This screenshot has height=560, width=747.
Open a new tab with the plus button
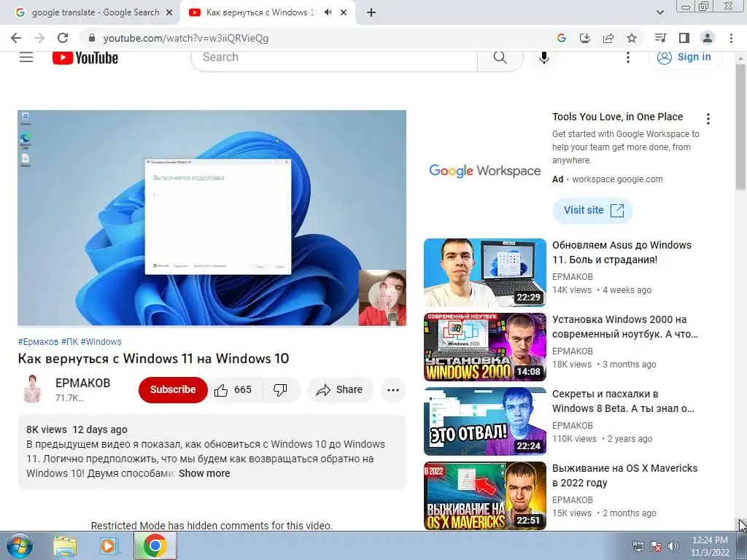coord(371,13)
